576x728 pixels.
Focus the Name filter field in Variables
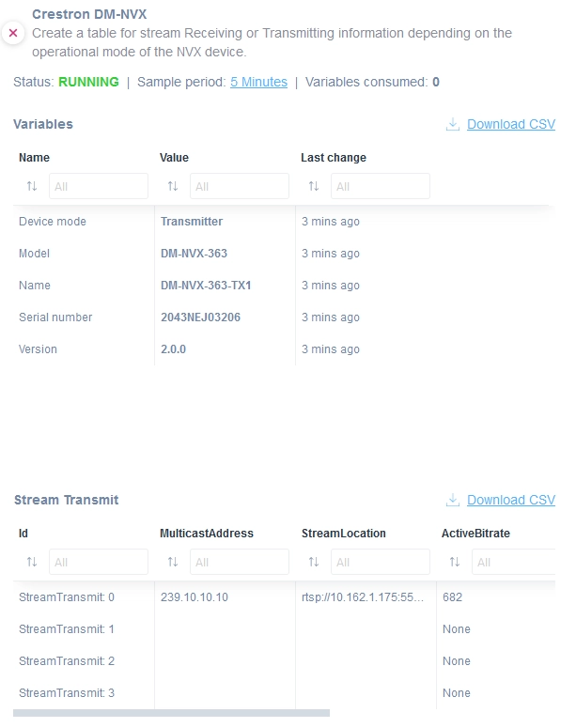pos(99,186)
